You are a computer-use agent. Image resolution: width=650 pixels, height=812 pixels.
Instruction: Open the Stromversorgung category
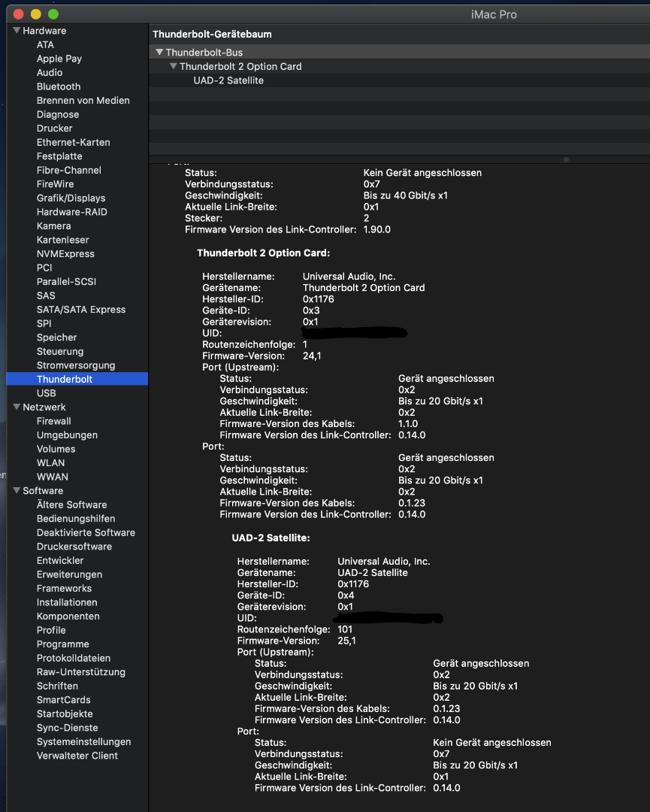(76, 365)
